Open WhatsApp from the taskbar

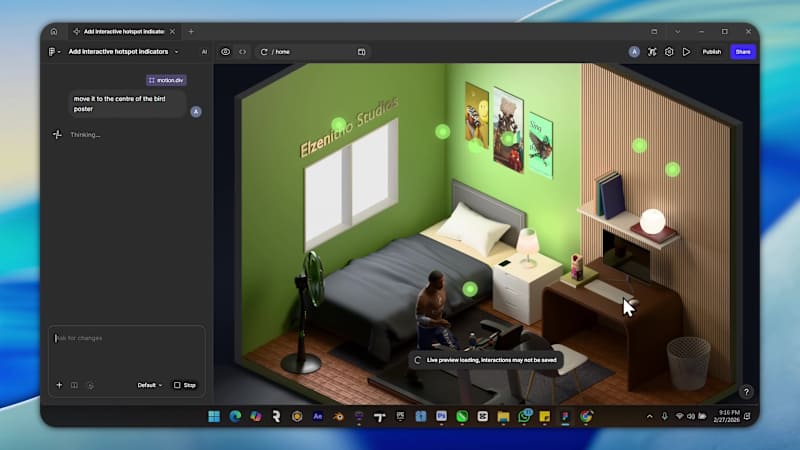click(x=524, y=416)
